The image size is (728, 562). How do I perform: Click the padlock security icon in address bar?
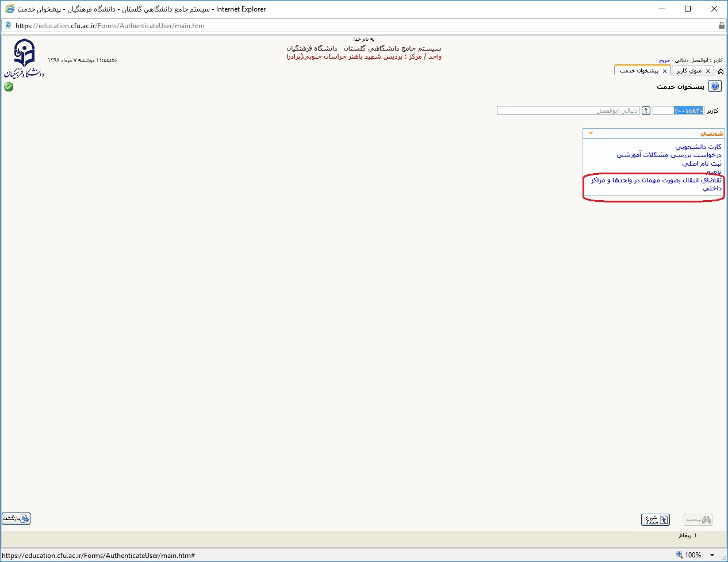click(x=721, y=25)
